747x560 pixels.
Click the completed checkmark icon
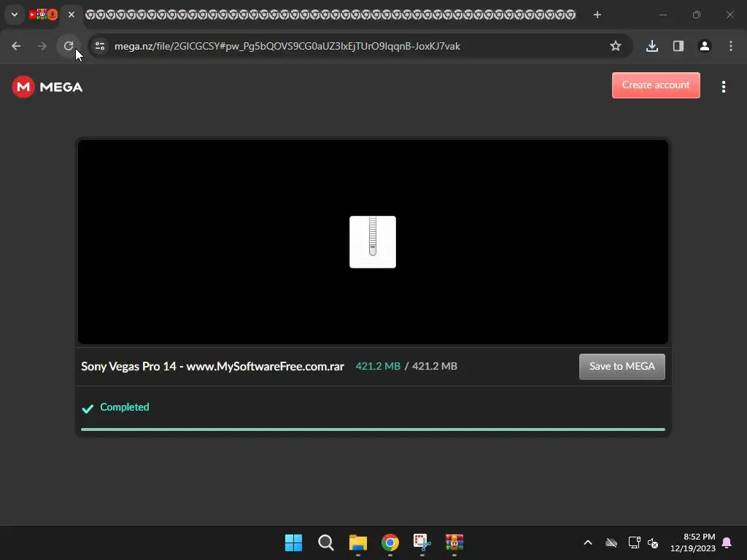(88, 408)
